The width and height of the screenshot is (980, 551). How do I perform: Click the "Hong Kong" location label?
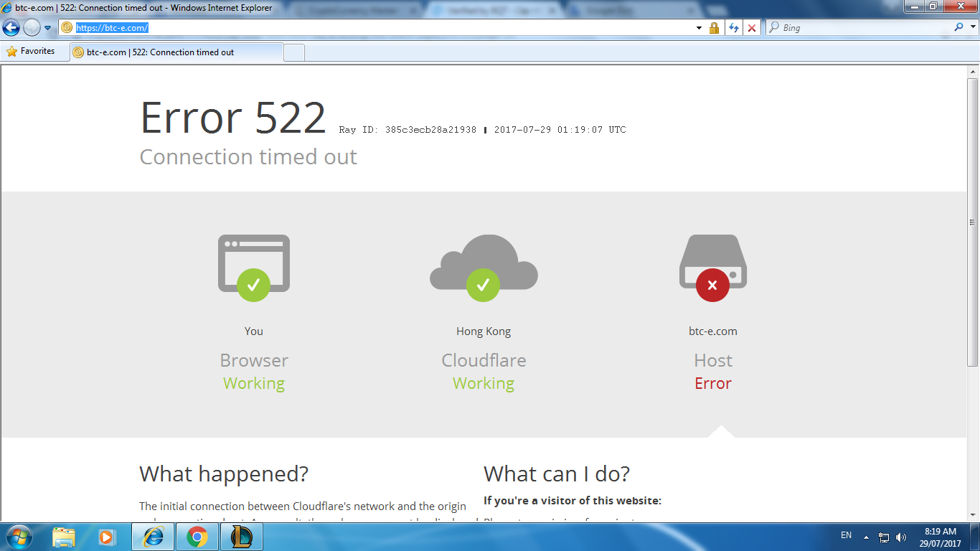[x=484, y=331]
